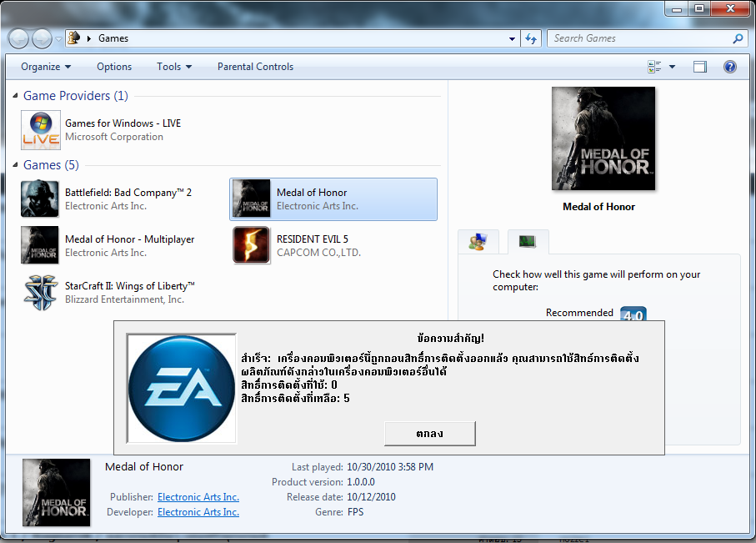This screenshot has width=756, height=543.
Task: Open the change view dropdown arrow
Action: (x=672, y=67)
